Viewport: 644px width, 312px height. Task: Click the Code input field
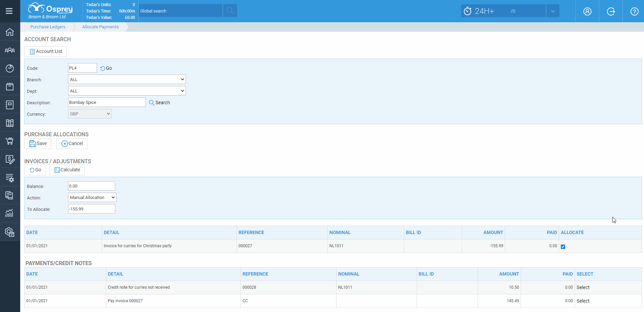[x=83, y=68]
